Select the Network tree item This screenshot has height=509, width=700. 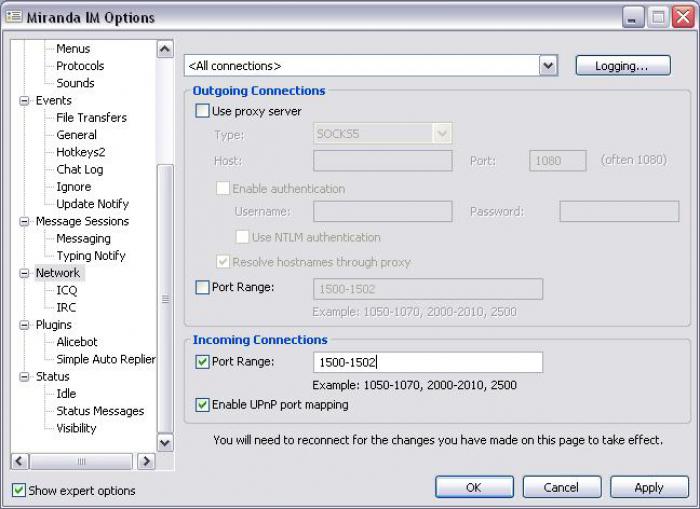pyautogui.click(x=58, y=273)
